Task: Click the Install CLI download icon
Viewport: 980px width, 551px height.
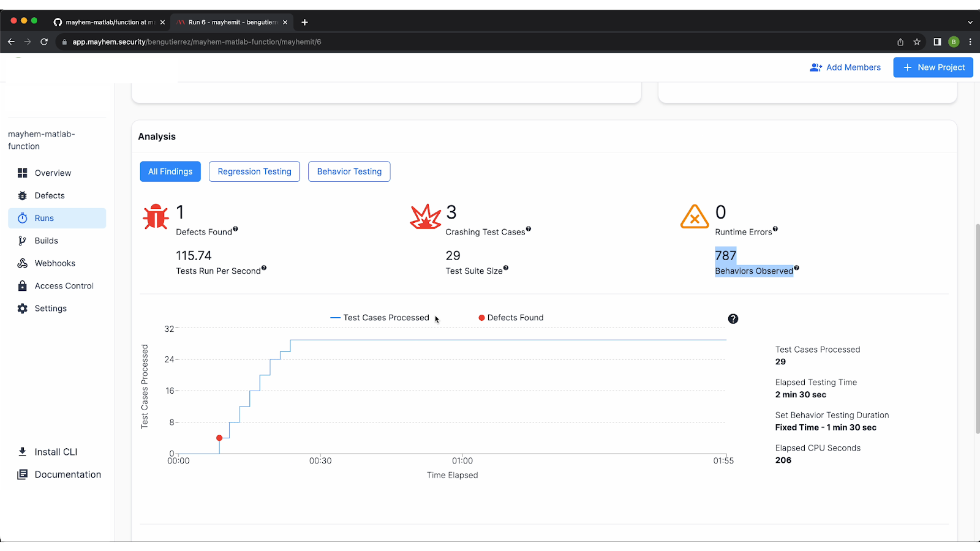Action: coord(23,452)
